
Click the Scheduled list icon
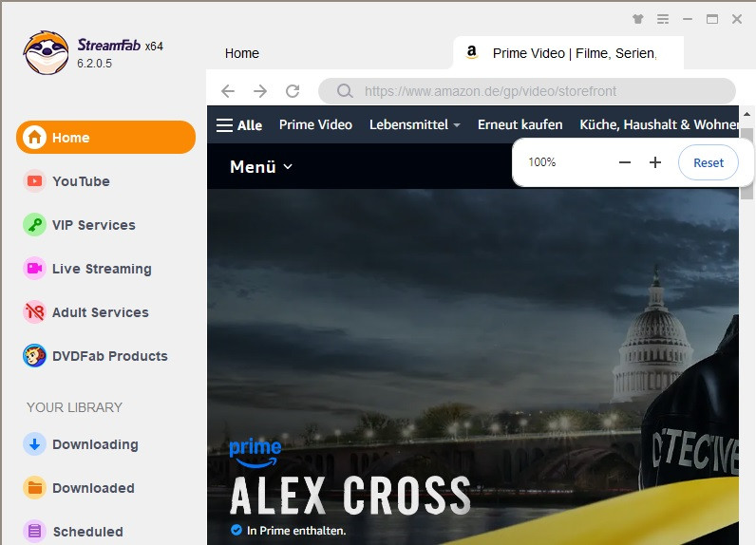pyautogui.click(x=34, y=531)
